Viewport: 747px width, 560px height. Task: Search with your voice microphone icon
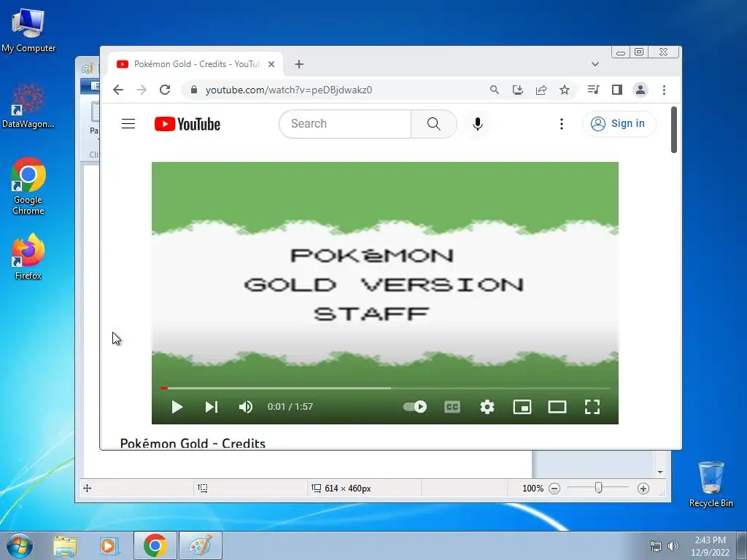(x=477, y=124)
